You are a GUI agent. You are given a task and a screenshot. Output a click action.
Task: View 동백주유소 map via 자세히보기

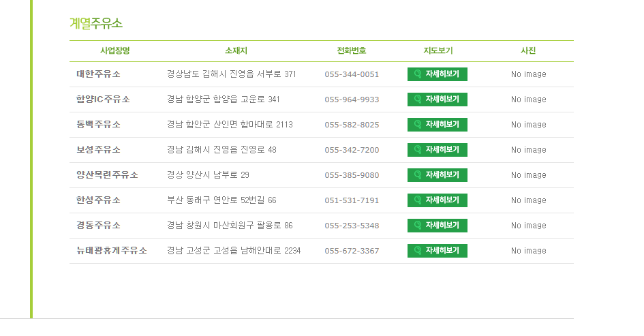(438, 125)
